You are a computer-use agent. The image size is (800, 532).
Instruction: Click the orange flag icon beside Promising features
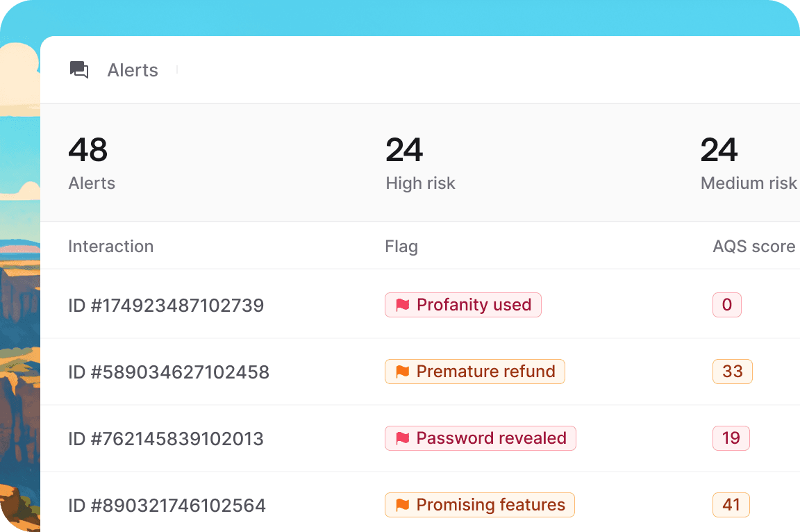tap(403, 505)
